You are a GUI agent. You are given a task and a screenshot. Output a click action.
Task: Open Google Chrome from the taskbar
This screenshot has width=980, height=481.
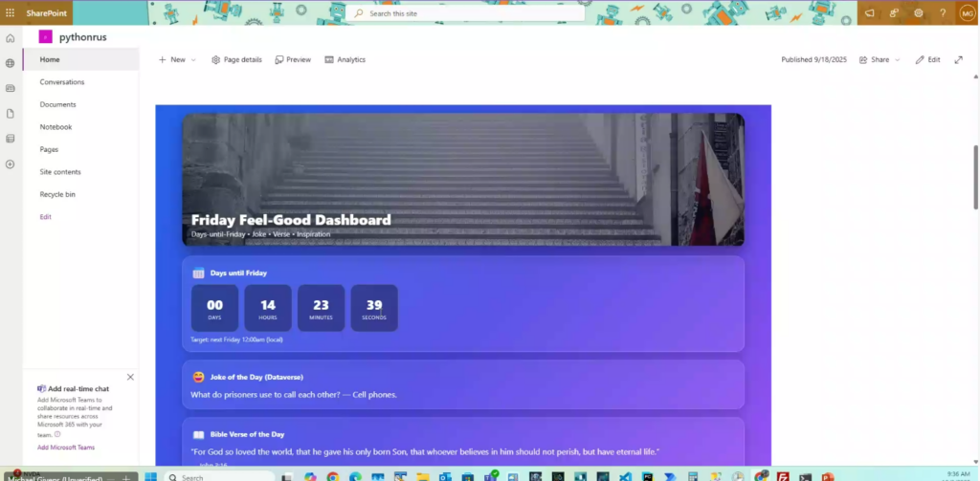click(332, 477)
